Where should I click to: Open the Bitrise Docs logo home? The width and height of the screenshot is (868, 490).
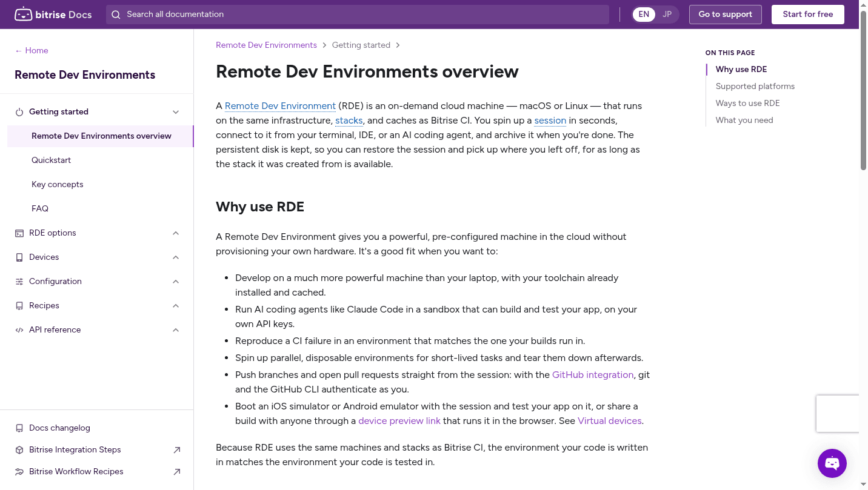pos(53,14)
